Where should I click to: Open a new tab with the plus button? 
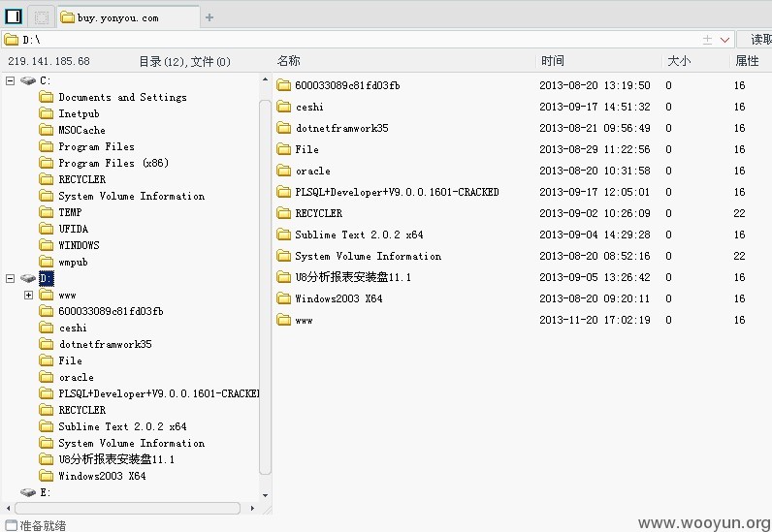click(209, 17)
